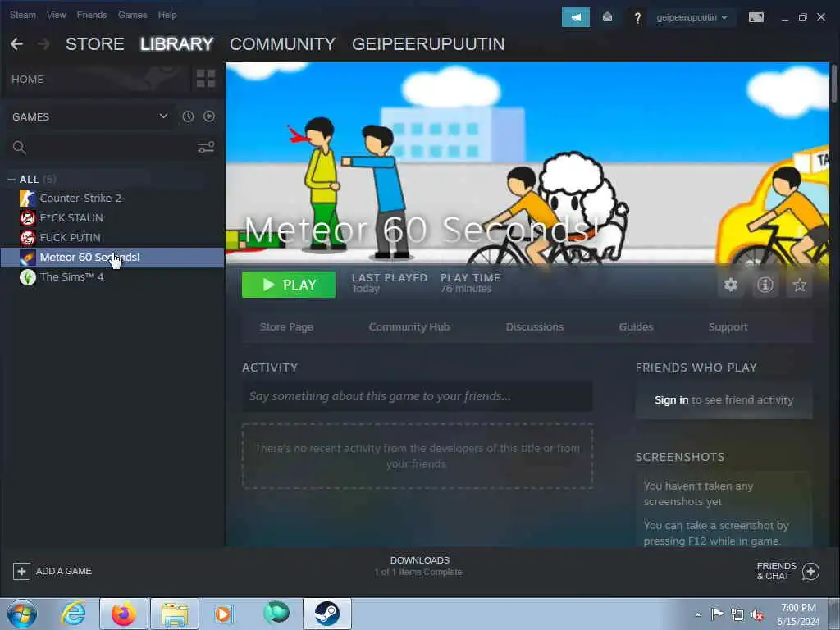
Task: Select Meteor 60 Seconds! in library
Action: coord(112,257)
